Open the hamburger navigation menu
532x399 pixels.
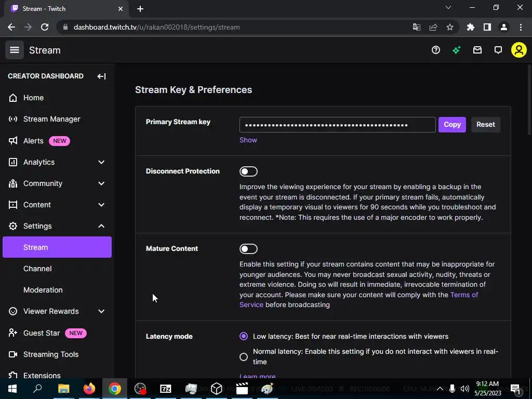pyautogui.click(x=14, y=50)
